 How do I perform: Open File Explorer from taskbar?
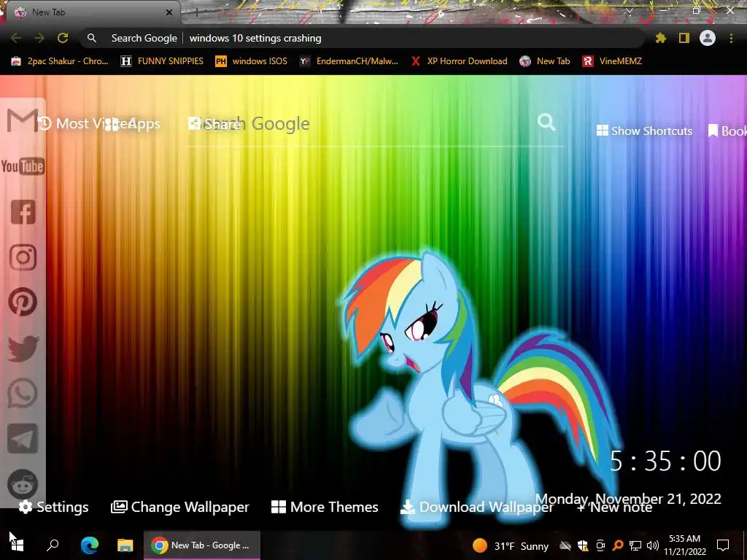pyautogui.click(x=125, y=545)
